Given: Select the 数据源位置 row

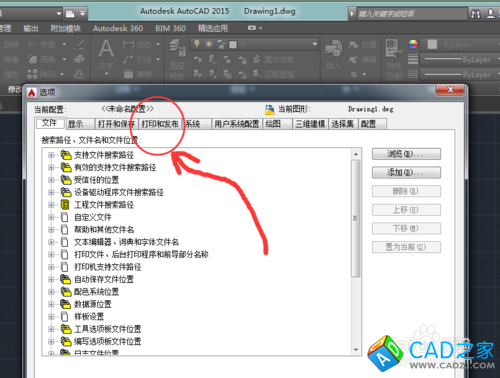Looking at the screenshot, I should point(93,304).
